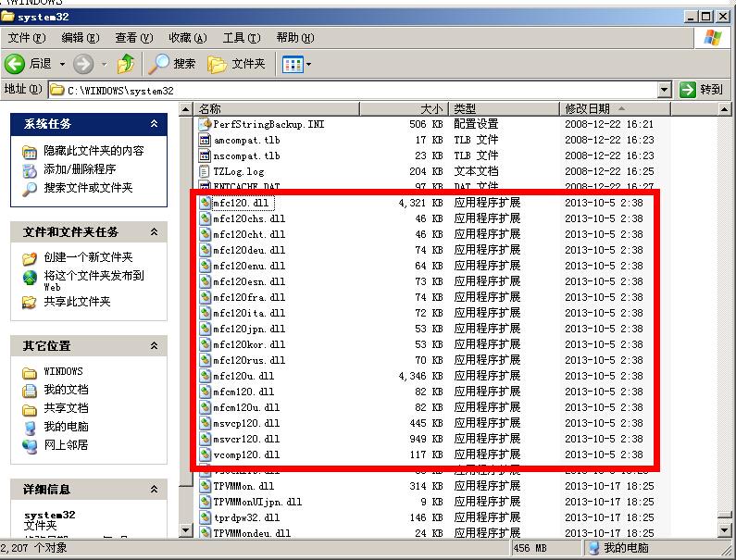Select the file TPVMMonUIjpn.dll
736x560 pixels.
(x=257, y=502)
